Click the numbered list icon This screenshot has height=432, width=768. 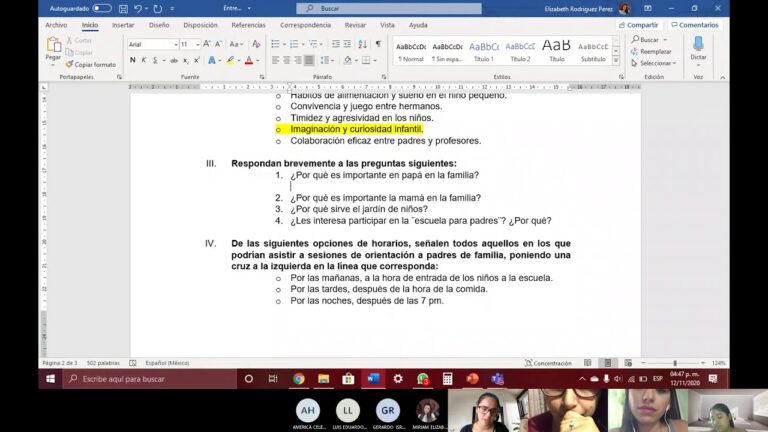[x=294, y=44]
